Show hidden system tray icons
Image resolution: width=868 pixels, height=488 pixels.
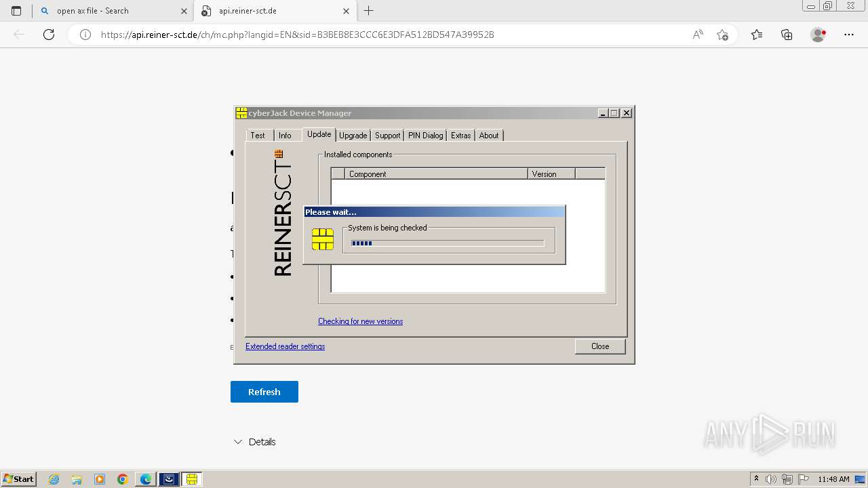coord(756,479)
